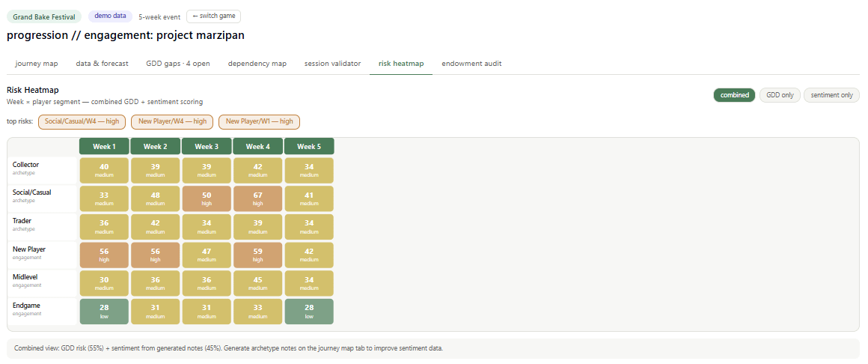Open GDD gaps · 4 open tab
The image size is (868, 364).
(178, 64)
